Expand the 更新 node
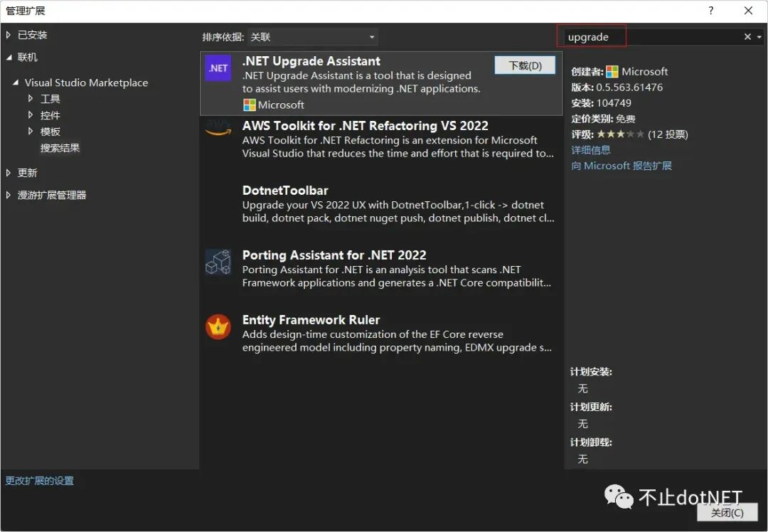768x532 pixels. (9, 172)
